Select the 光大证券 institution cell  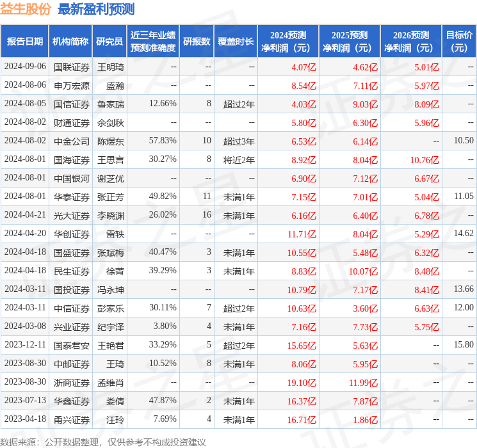(x=72, y=216)
